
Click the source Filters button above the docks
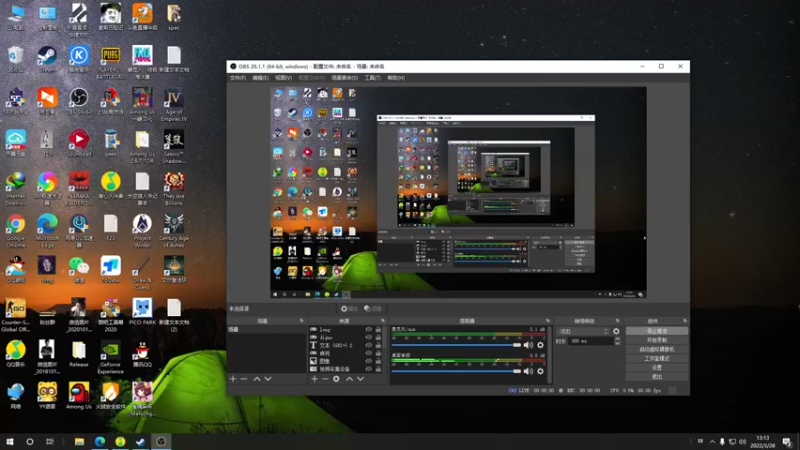coord(373,309)
